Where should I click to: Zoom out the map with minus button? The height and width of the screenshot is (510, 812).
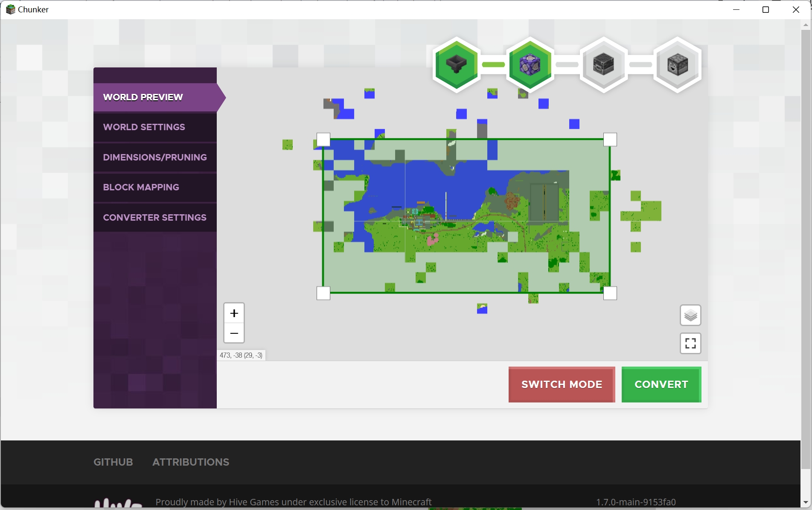pyautogui.click(x=234, y=333)
